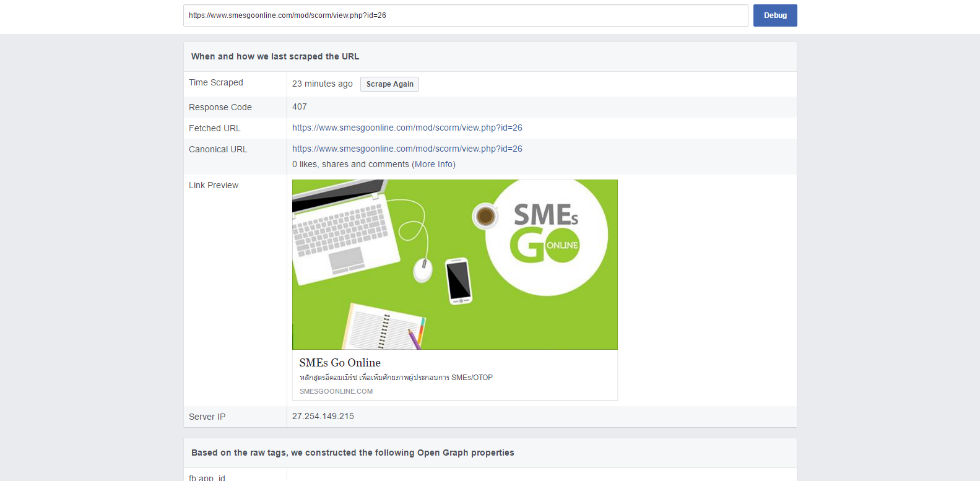Click the Thai description text in preview
Image resolution: width=980 pixels, height=481 pixels.
click(396, 377)
